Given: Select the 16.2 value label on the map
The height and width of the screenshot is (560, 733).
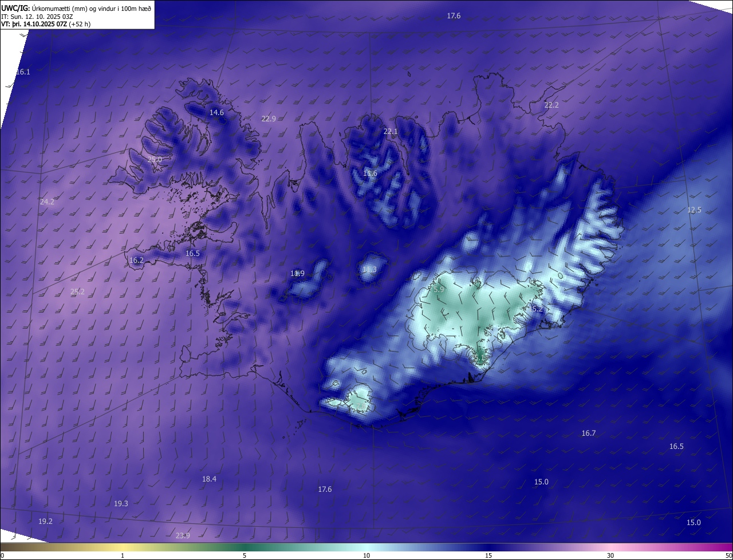Looking at the screenshot, I should (136, 261).
